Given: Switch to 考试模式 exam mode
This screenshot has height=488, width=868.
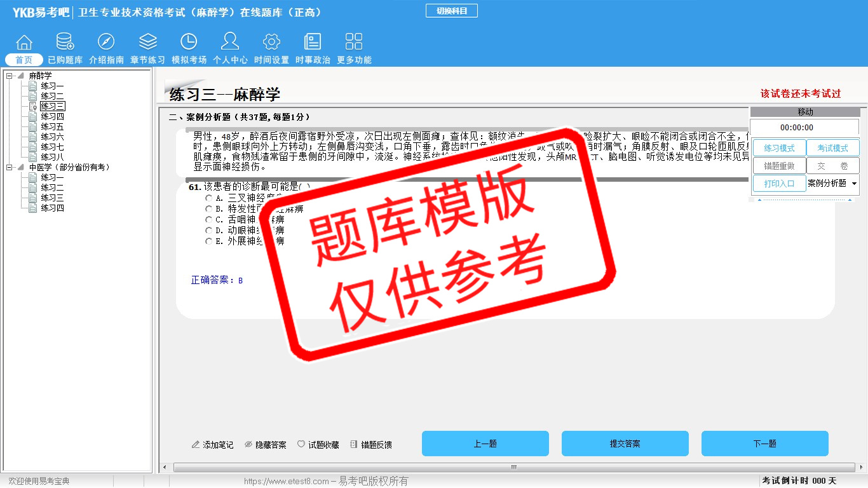Looking at the screenshot, I should coord(832,148).
